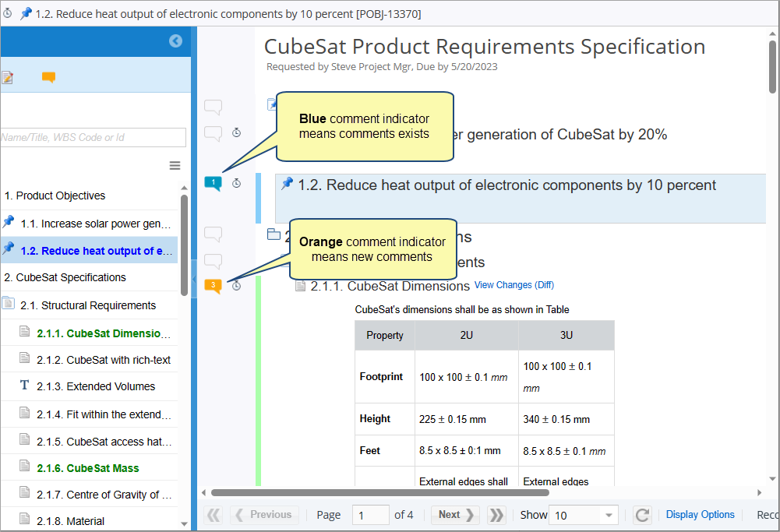Click the tree scrollbar down arrow
Screen dimensions: 780x532
point(184,524)
